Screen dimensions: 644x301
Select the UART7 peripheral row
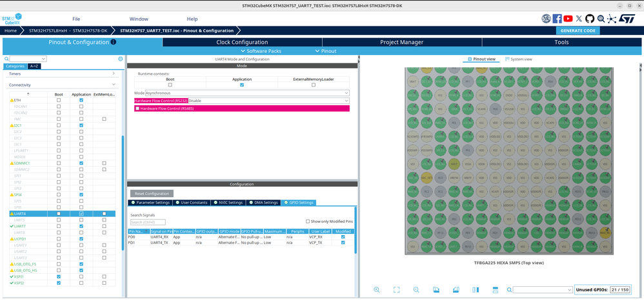pos(62,226)
